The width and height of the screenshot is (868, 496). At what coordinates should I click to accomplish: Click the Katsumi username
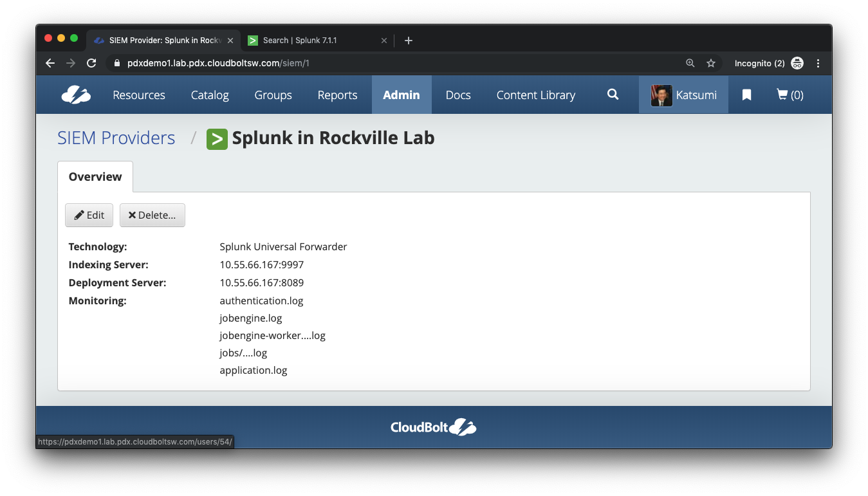(696, 95)
